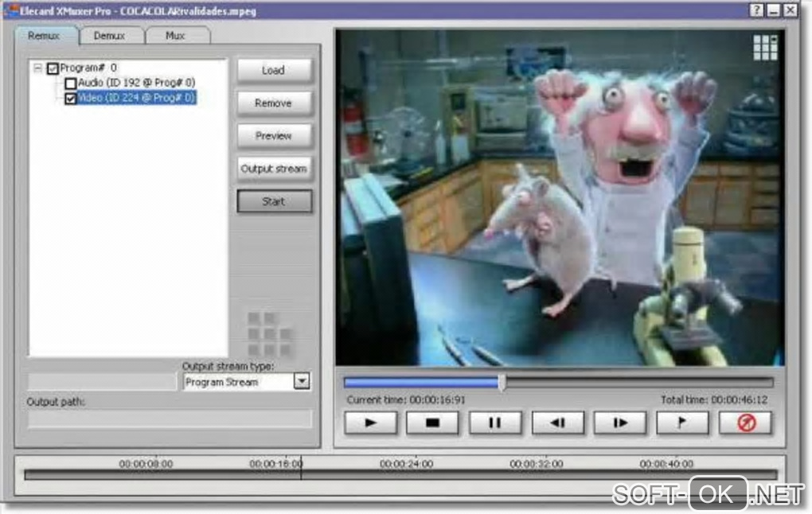Image resolution: width=812 pixels, height=514 pixels.
Task: Uncheck the Video (ID 224) stream checkbox
Action: 70,99
